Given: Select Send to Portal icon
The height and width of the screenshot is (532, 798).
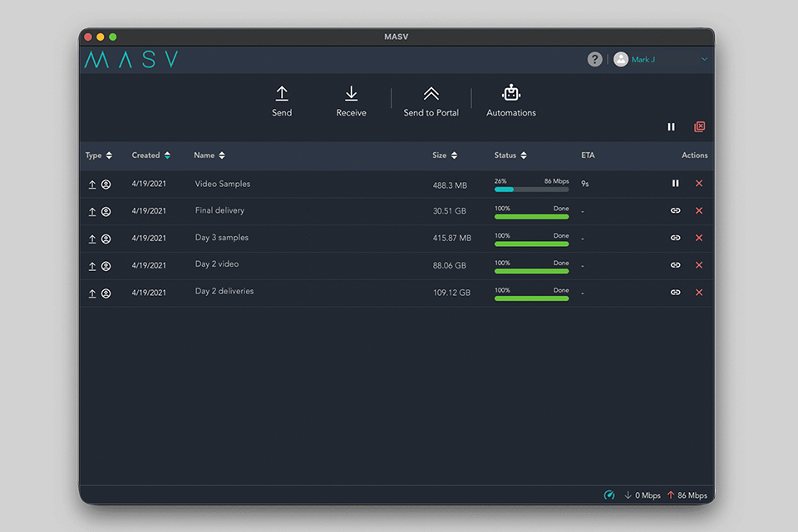Looking at the screenshot, I should point(431,94).
